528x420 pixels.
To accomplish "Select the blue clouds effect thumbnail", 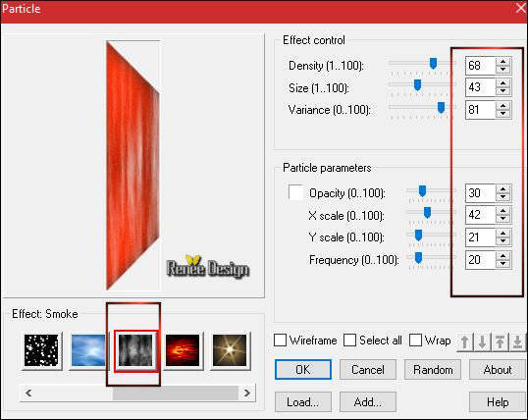I will pyautogui.click(x=88, y=350).
